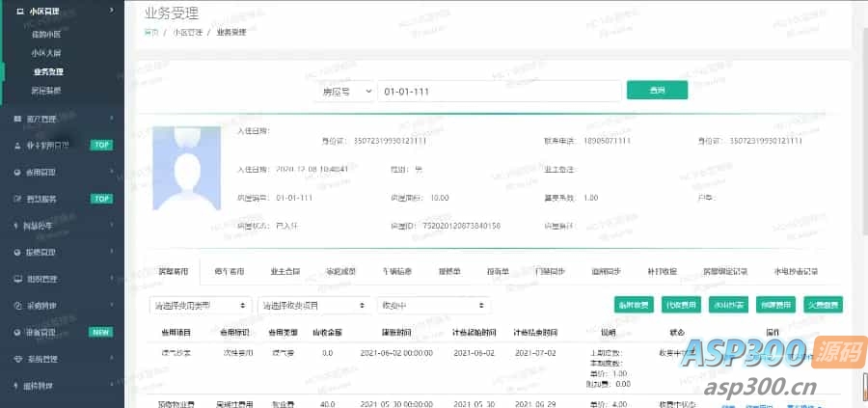868x408 pixels.
Task: Go to 首页 via the breadcrumb link
Action: point(151,32)
